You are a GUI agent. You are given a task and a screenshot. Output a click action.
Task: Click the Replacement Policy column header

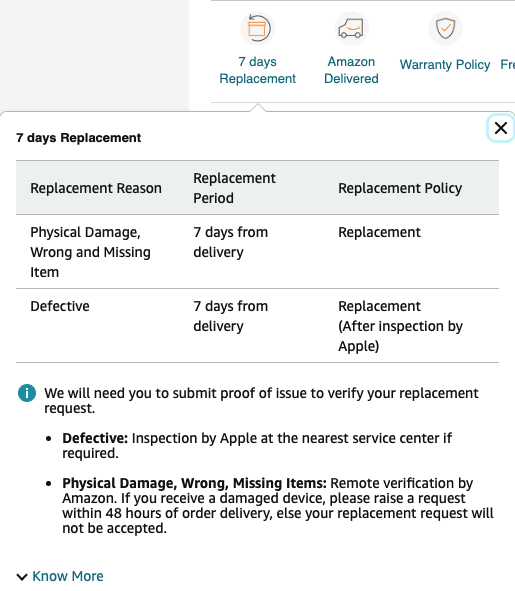pyautogui.click(x=400, y=188)
